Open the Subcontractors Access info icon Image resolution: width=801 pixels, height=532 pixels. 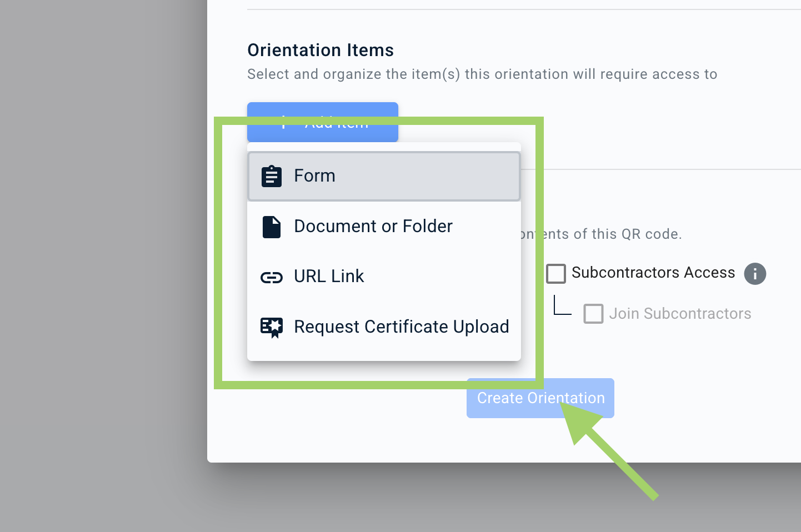tap(754, 274)
